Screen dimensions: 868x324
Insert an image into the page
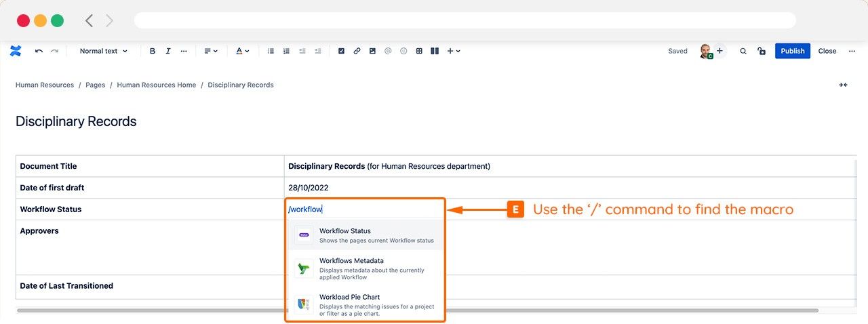[x=372, y=51]
